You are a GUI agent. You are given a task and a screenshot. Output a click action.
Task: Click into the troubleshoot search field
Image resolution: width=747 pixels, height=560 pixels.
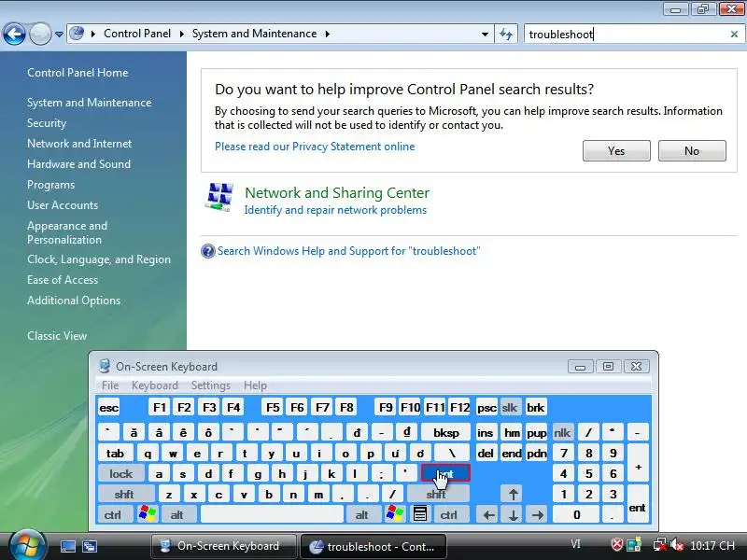(627, 35)
